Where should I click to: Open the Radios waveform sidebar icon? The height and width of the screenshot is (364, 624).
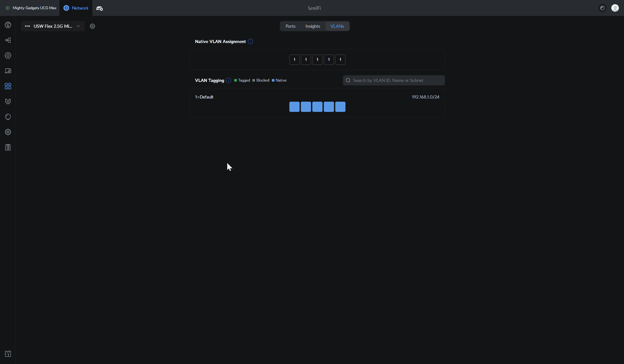click(8, 101)
